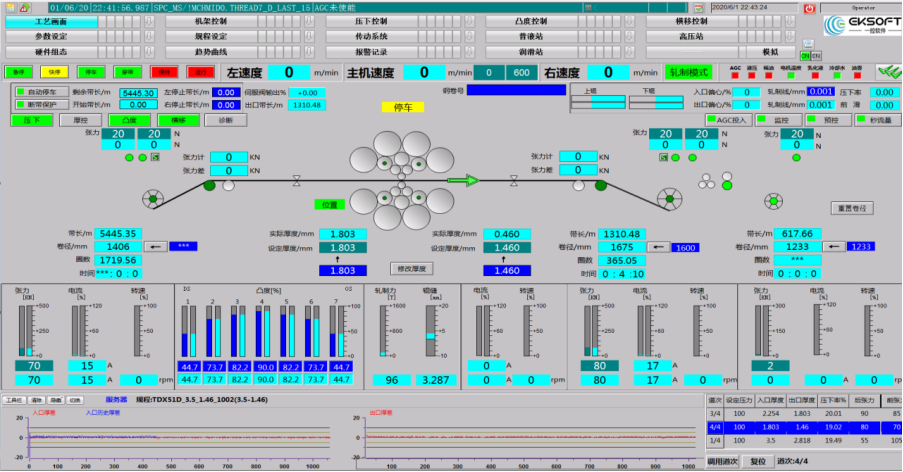This screenshot has height=472, width=903.
Task: Toggle 预控 feedforward control
Action: coord(828,120)
